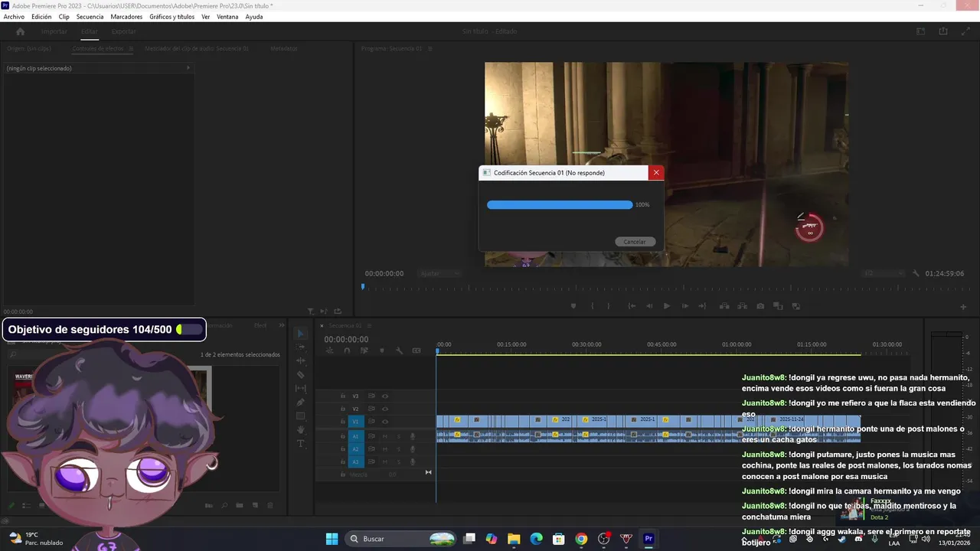Select the Type text tool
980x551 pixels.
[x=300, y=444]
